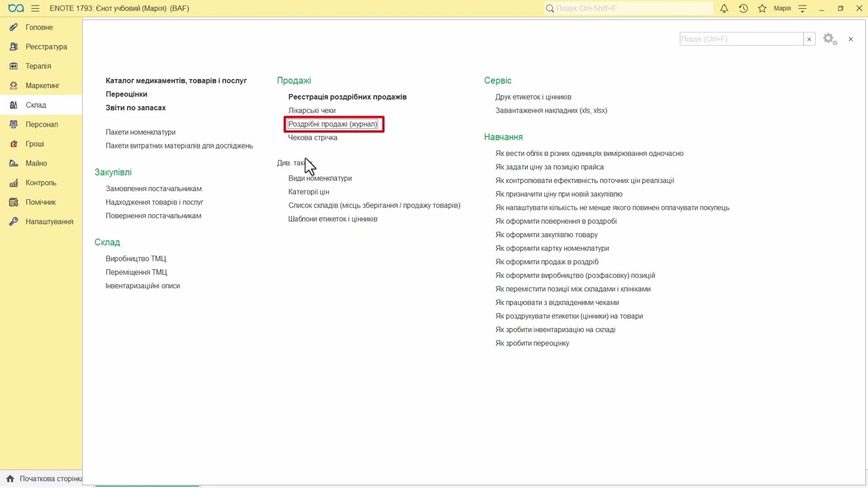Viewport: 868px width, 488px height.
Task: Open Повернення постачальникам
Action: (x=153, y=216)
